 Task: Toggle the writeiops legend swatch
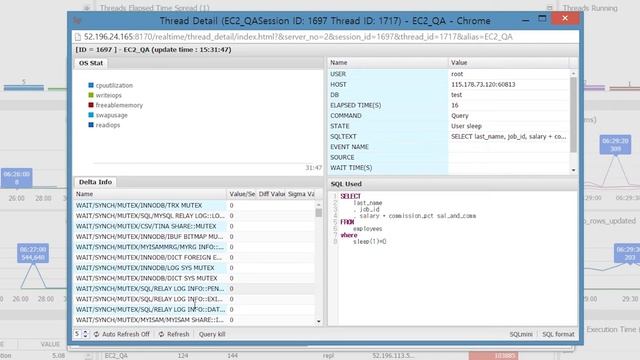[x=91, y=95]
